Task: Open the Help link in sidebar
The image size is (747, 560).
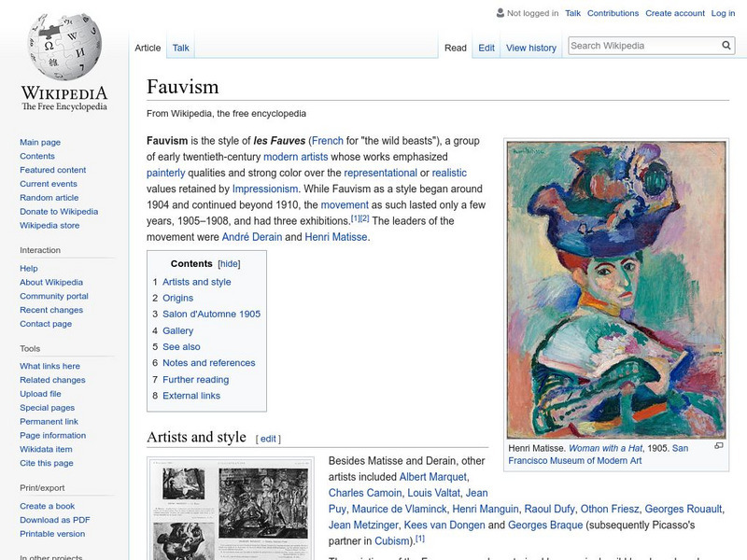Action: 29,268
